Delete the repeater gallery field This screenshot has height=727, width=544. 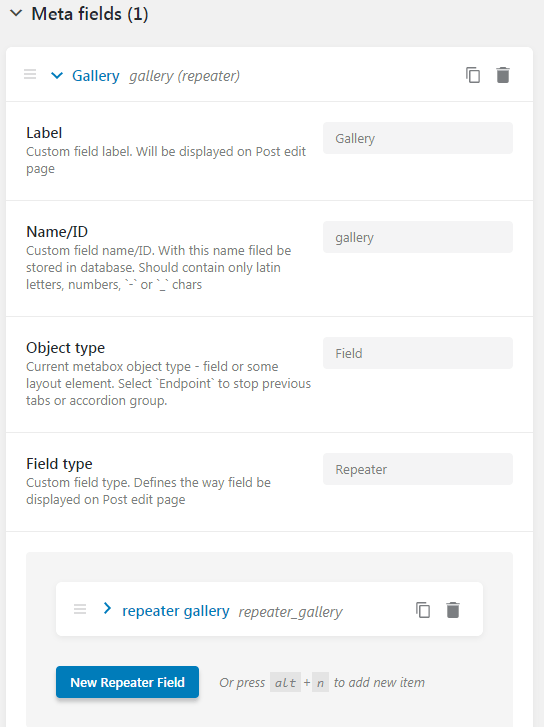[453, 610]
